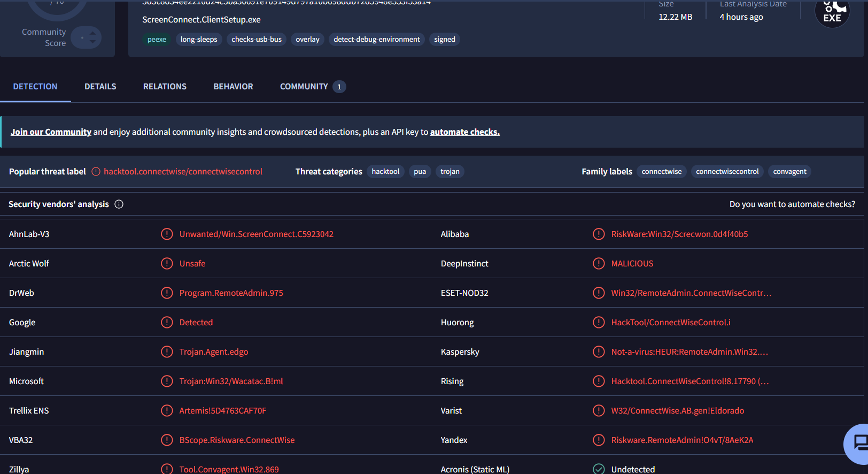Click detection 'Trojan:Win32/Wacatac.B!ml'
868x474 pixels.
pos(231,381)
